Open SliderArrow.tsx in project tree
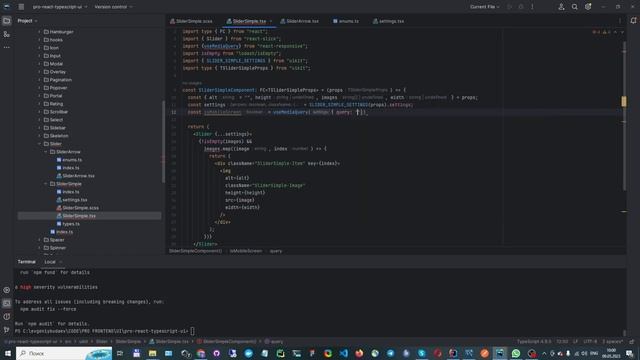The image size is (640, 360). 78,176
